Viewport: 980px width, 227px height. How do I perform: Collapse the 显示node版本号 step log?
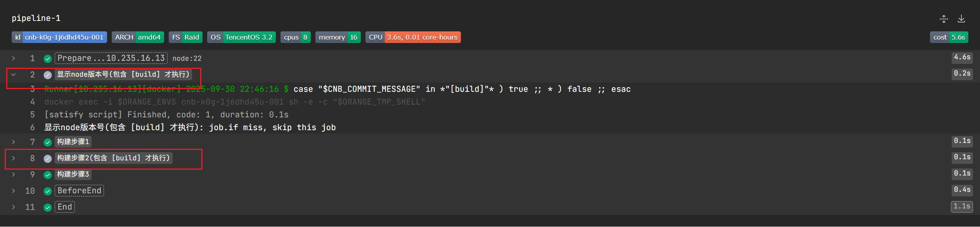[x=14, y=75]
